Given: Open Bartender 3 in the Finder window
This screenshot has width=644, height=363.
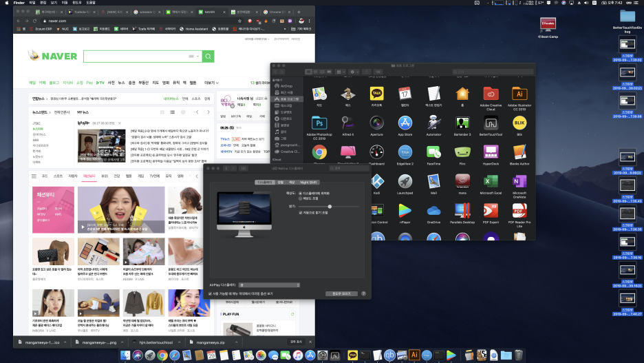Looking at the screenshot, I should 462,123.
